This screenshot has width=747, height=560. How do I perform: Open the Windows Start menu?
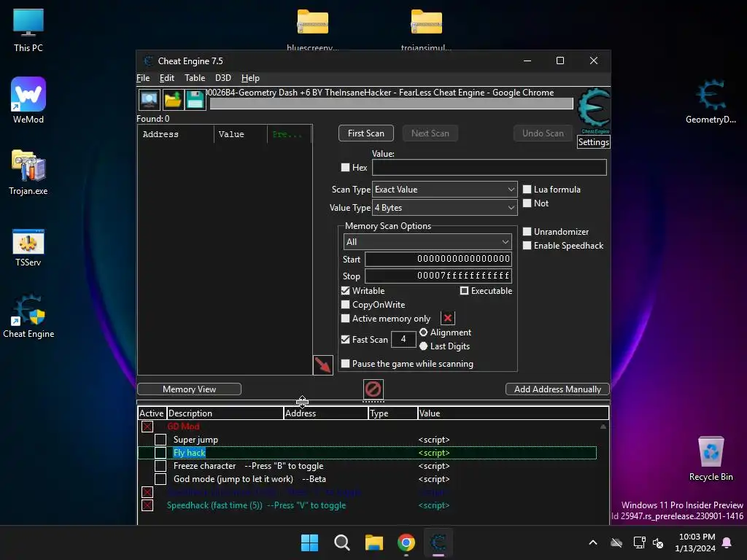coord(309,542)
